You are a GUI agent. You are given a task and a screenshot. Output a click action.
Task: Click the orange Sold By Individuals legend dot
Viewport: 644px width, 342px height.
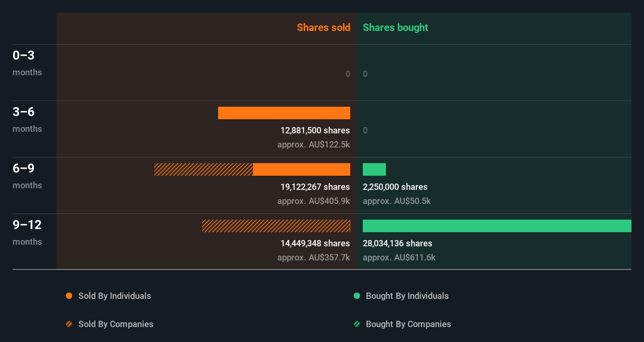click(69, 296)
